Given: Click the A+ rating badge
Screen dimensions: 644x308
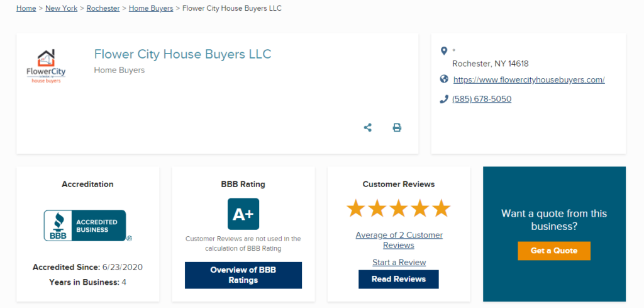Looking at the screenshot, I should coord(243,214).
